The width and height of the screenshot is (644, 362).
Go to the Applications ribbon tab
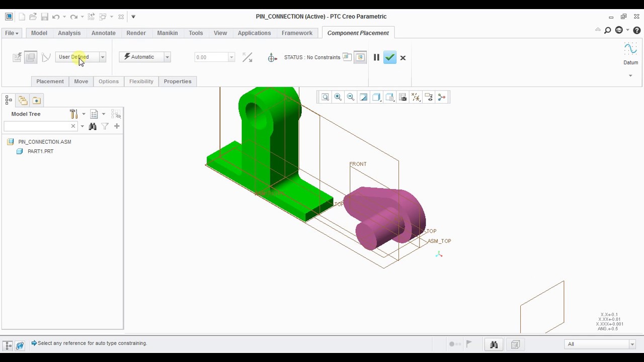(x=254, y=33)
